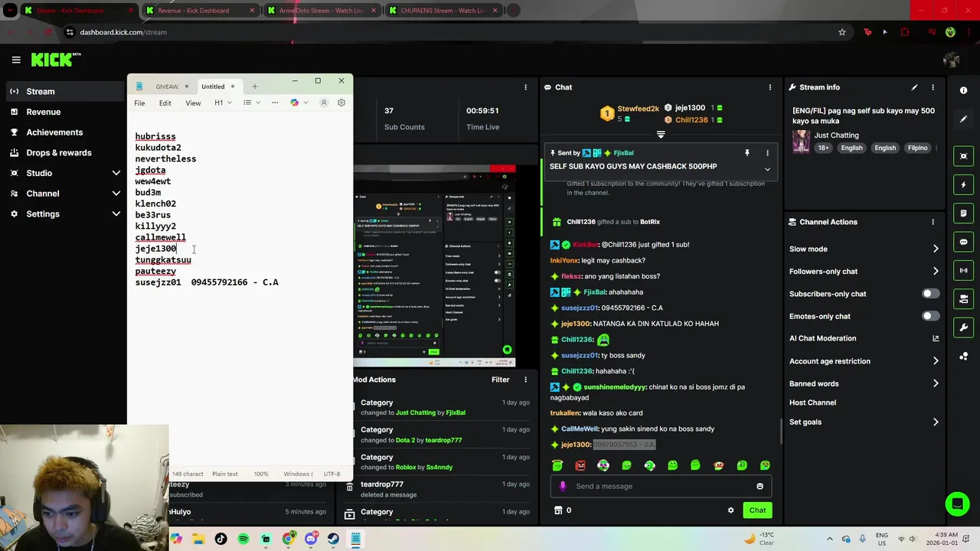980x551 pixels.
Task: Open chat settings gear icon
Action: (x=730, y=510)
